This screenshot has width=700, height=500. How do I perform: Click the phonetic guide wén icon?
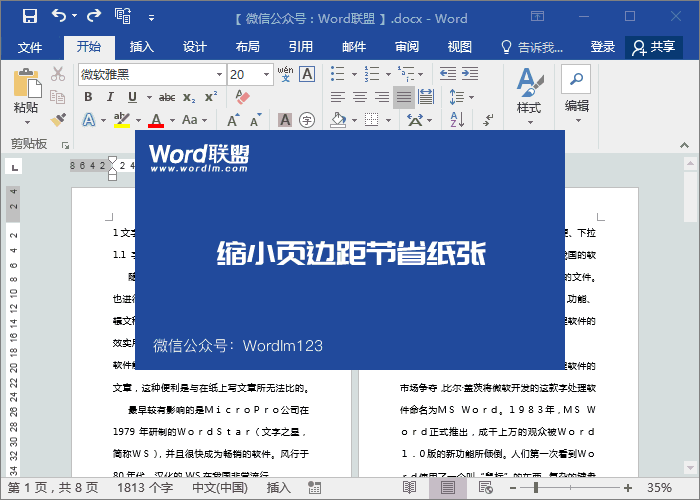click(x=285, y=74)
